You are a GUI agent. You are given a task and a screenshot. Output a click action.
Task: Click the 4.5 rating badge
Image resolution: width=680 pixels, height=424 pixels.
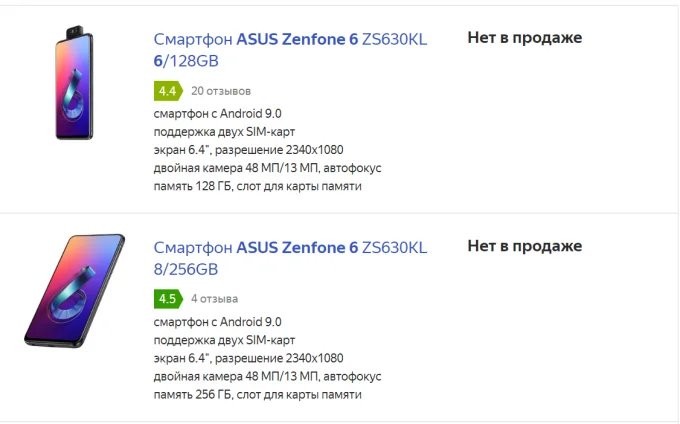pos(168,299)
